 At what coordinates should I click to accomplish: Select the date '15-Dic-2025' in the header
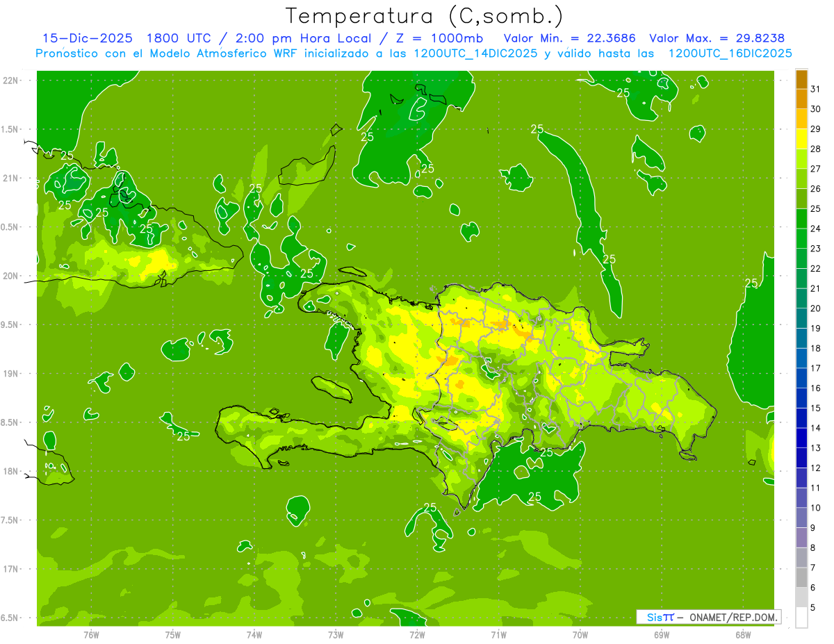88,38
